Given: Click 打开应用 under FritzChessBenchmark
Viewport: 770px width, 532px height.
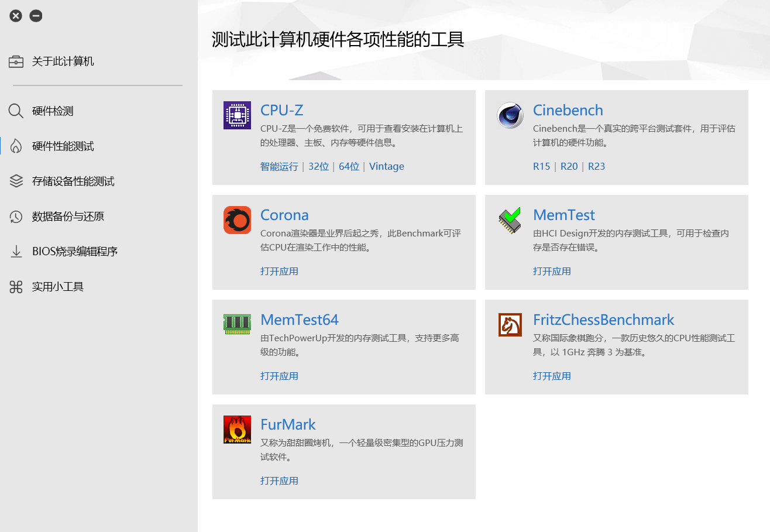Looking at the screenshot, I should coord(552,376).
